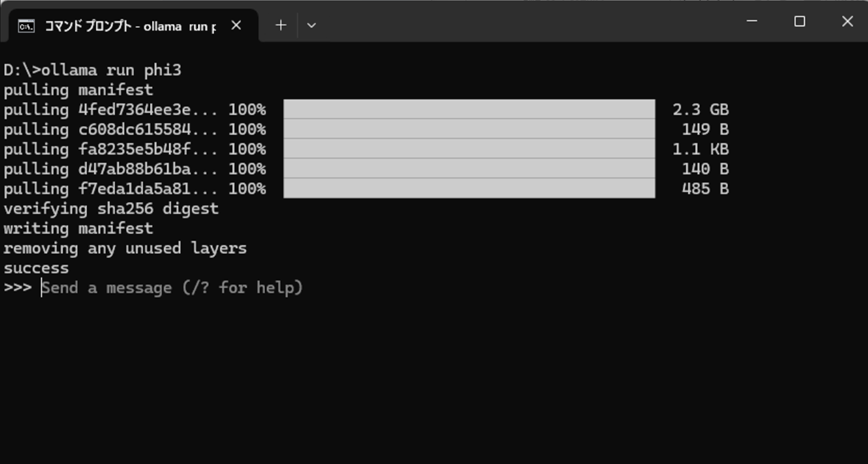Select the removing any unused layers line

coord(125,248)
